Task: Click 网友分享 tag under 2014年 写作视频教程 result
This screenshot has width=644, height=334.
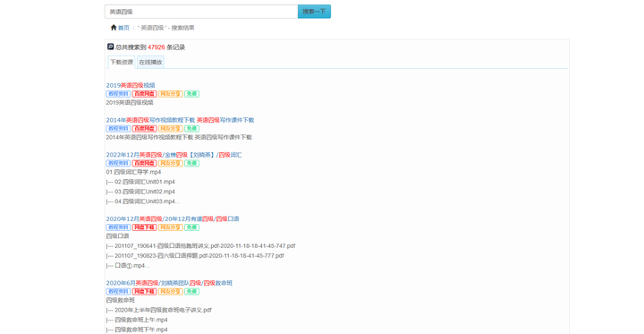Action: tap(171, 129)
